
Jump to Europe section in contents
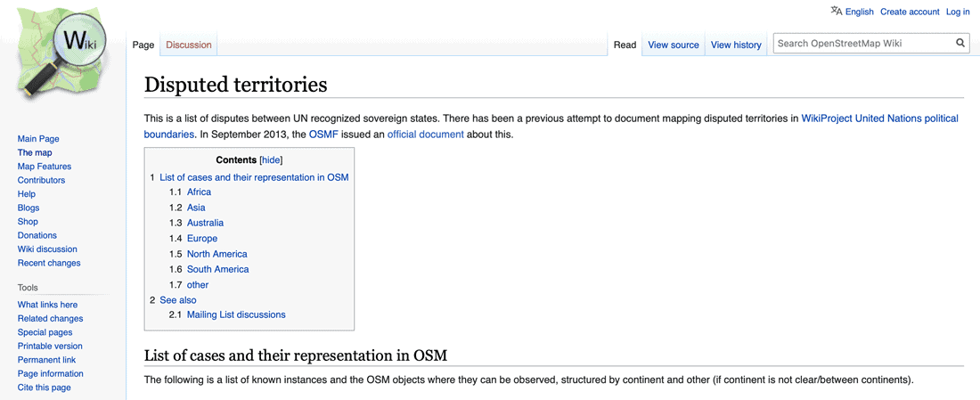tap(202, 238)
